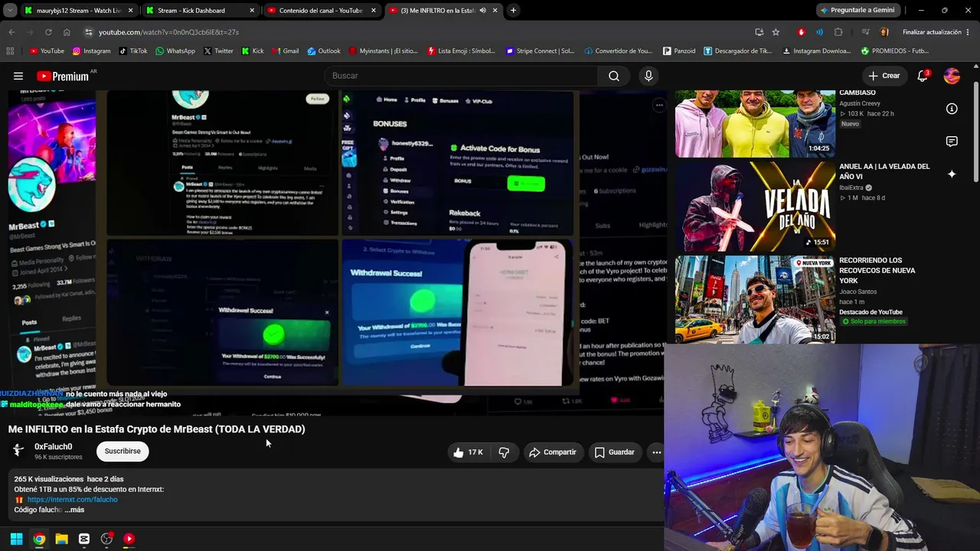The height and width of the screenshot is (551, 980).
Task: Open Gmail bookmark
Action: coord(285,51)
